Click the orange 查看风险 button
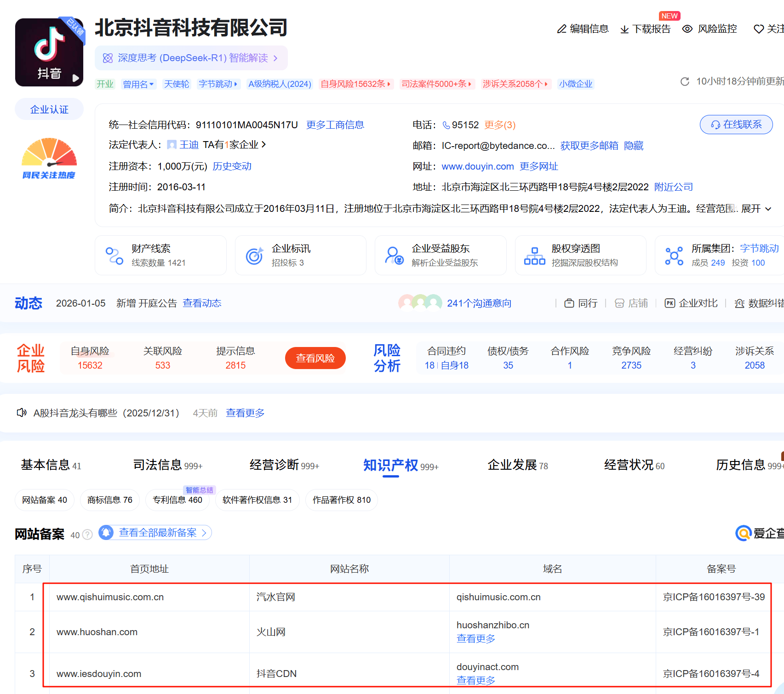 [315, 358]
